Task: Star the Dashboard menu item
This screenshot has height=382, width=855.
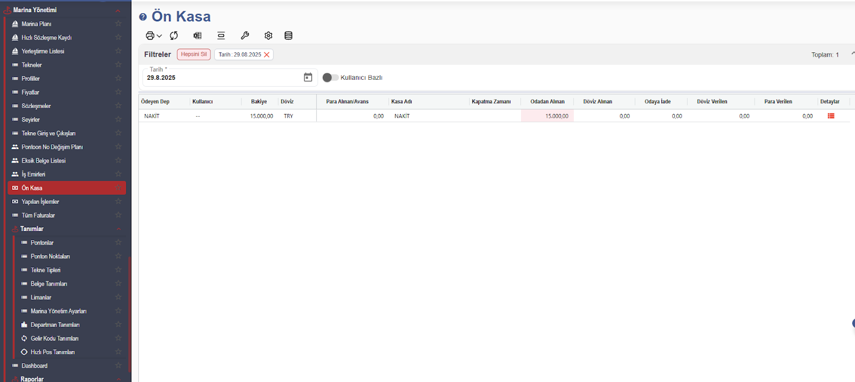Action: [x=118, y=366]
